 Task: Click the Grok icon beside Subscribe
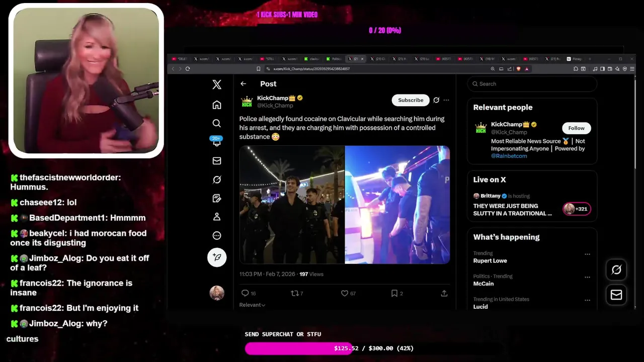click(436, 100)
